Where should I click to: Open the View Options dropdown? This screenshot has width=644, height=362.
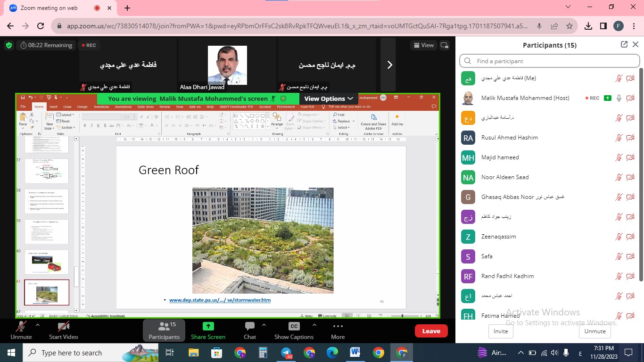click(328, 99)
